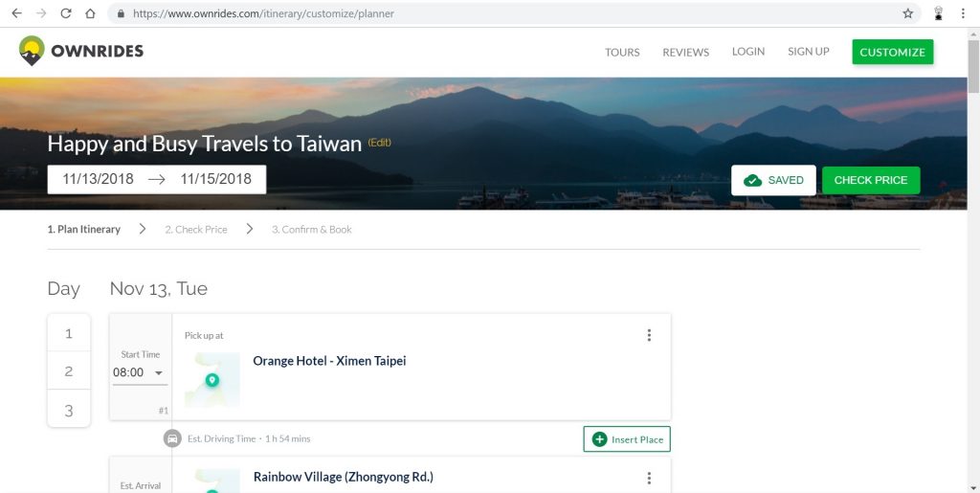
Task: Click the end date 11/15/2018
Action: 215,179
